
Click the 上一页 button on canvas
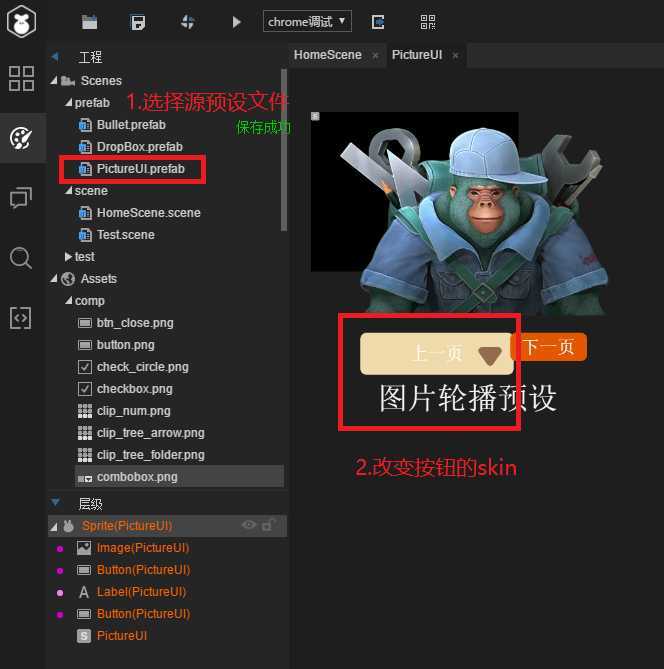tap(436, 354)
